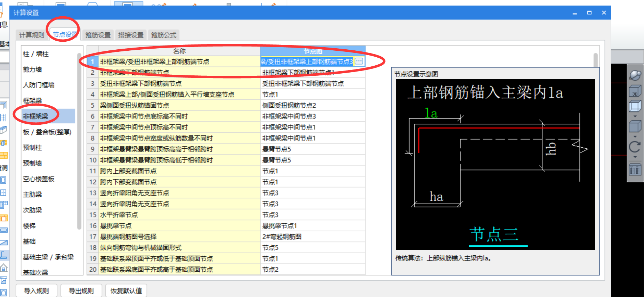Click the 名称 column header
This screenshot has height=297, width=644.
[x=179, y=51]
